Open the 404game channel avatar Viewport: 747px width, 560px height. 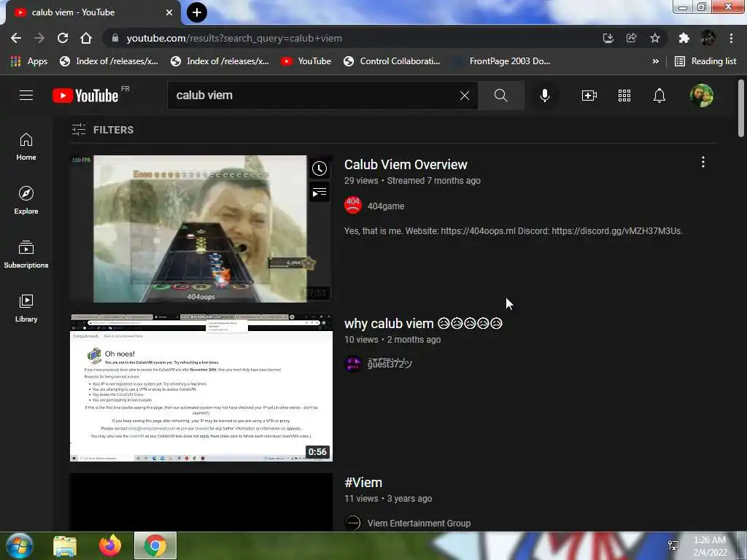[x=353, y=206]
